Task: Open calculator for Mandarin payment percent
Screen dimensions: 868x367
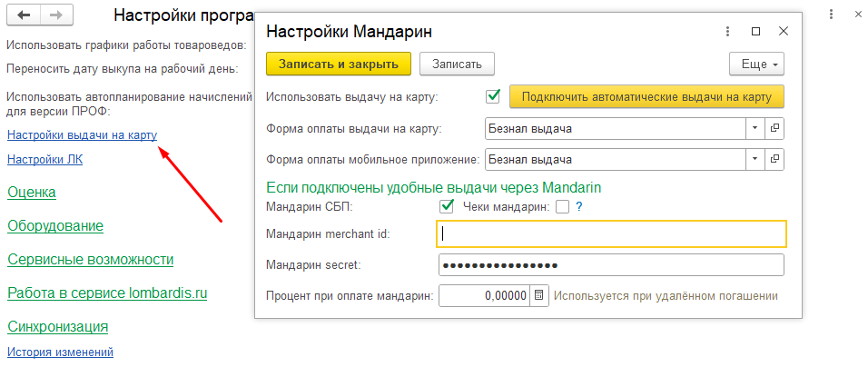Action: point(539,296)
